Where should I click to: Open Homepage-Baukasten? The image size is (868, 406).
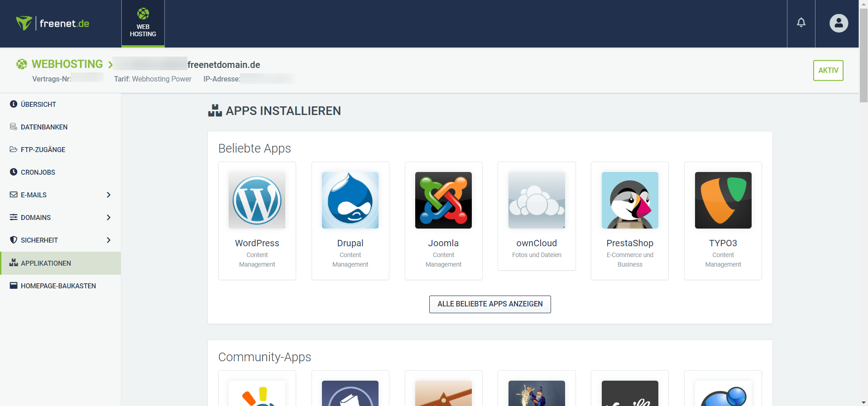pos(60,286)
